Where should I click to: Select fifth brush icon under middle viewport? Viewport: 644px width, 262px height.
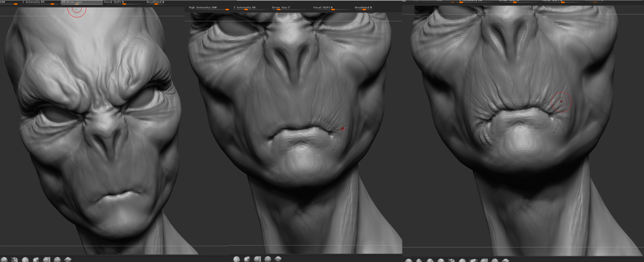(278, 259)
